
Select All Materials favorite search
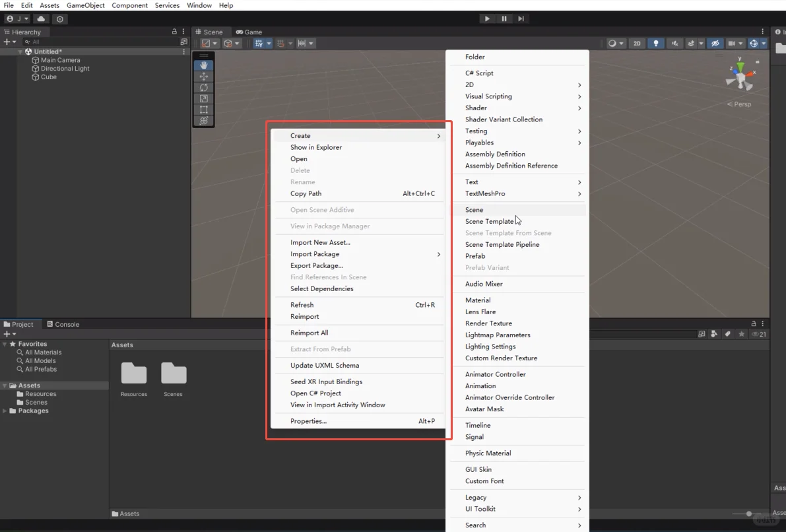(43, 352)
